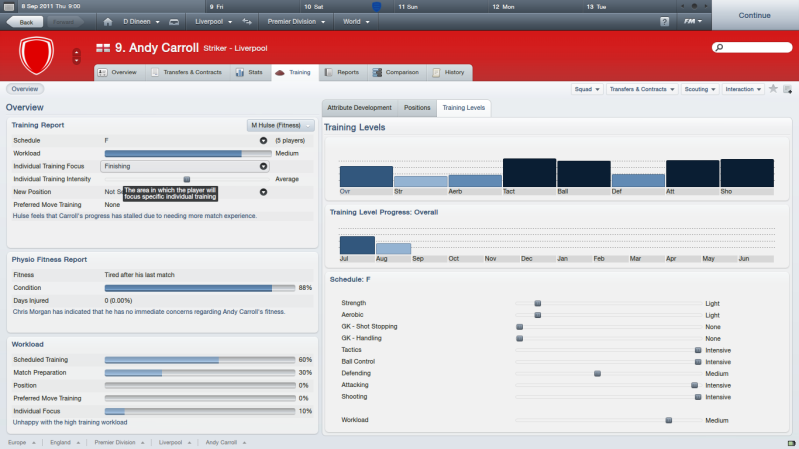799x449 pixels.
Task: Open the D Dineen manager menu
Action: tap(141, 22)
